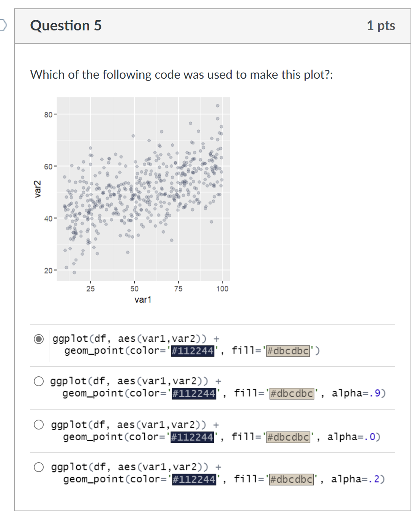Click the 1 pts label
420x520 pixels.
pyautogui.click(x=381, y=25)
